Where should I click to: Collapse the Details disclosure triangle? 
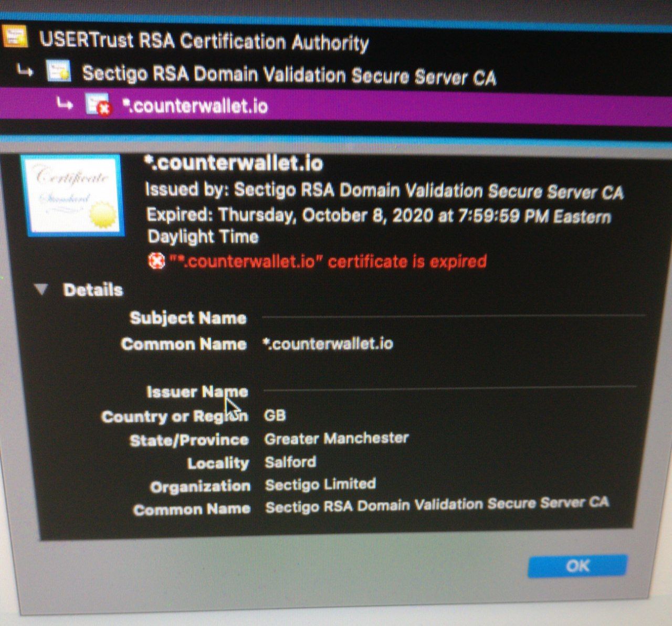pos(41,289)
